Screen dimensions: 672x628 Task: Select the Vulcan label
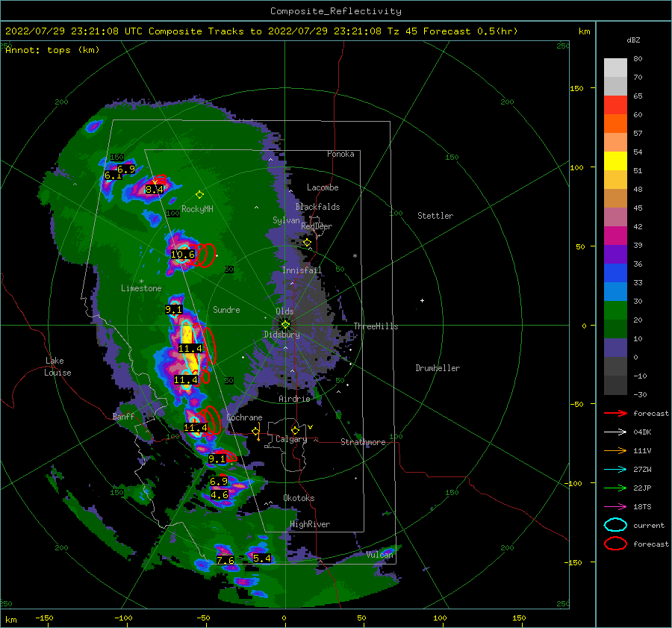[379, 554]
